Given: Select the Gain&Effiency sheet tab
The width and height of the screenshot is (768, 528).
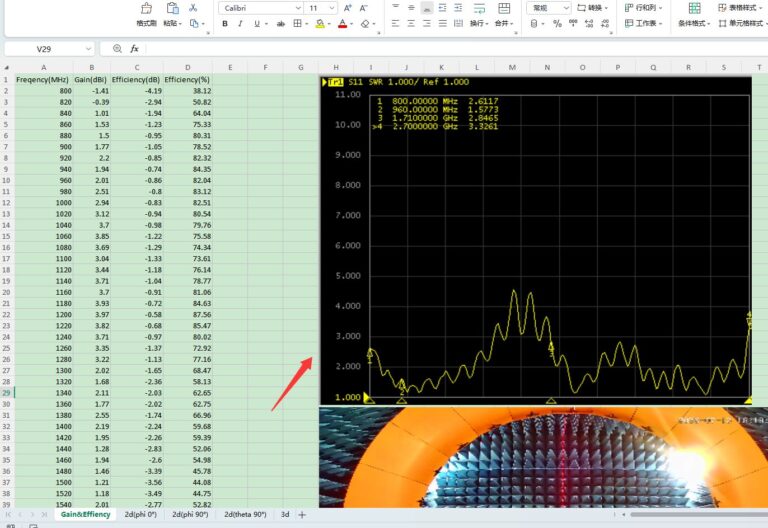Looking at the screenshot, I should click(x=85, y=514).
